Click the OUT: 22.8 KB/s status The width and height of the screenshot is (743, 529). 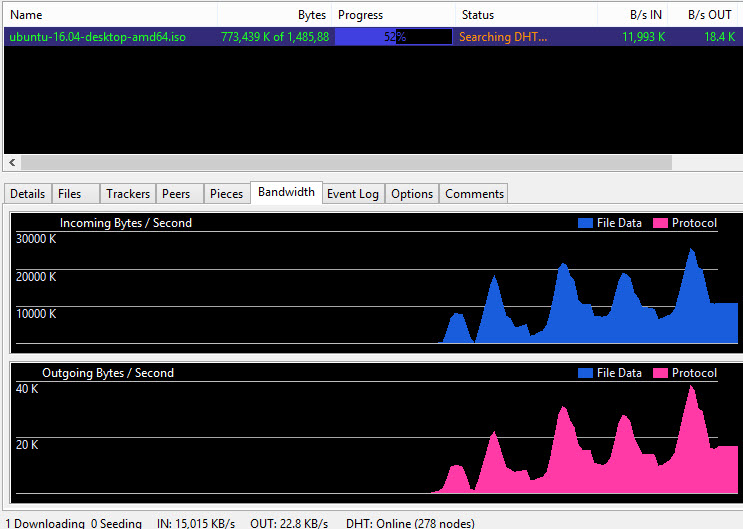pyautogui.click(x=289, y=523)
